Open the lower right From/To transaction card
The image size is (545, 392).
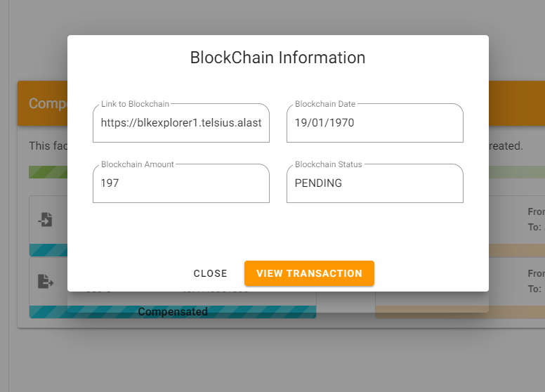(517, 282)
